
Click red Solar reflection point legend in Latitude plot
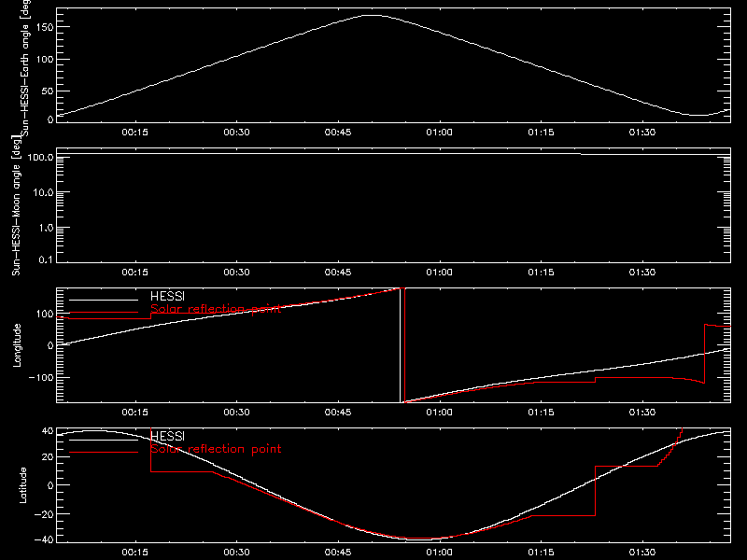click(216, 449)
